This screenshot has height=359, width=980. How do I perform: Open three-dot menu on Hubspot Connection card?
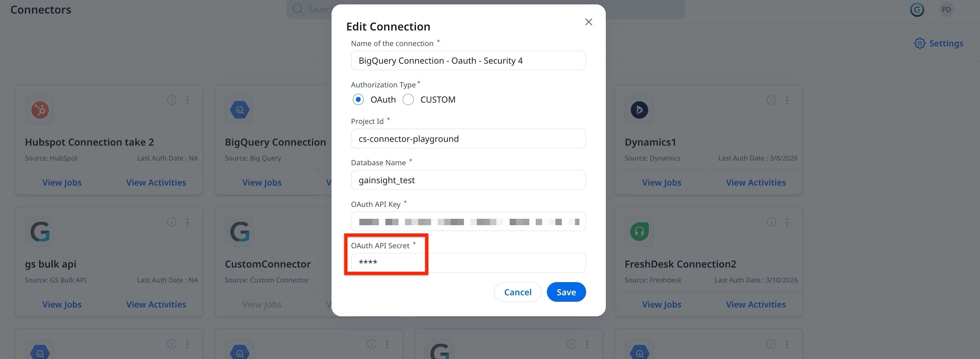tap(187, 100)
